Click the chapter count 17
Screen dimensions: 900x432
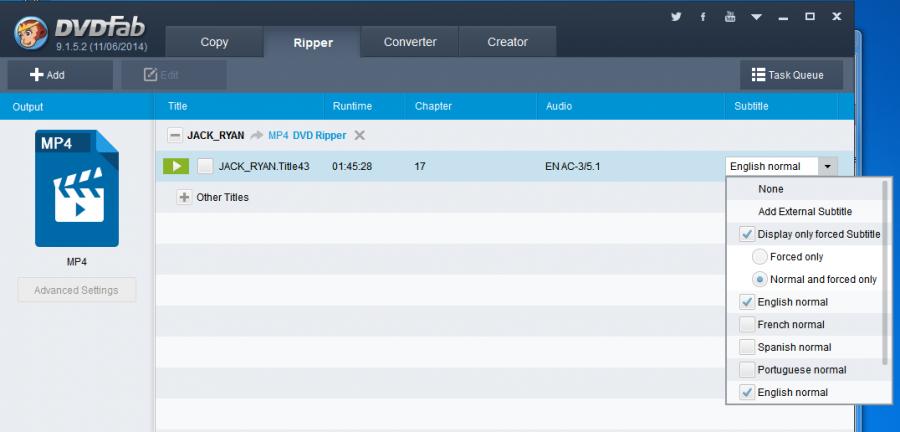tap(420, 167)
